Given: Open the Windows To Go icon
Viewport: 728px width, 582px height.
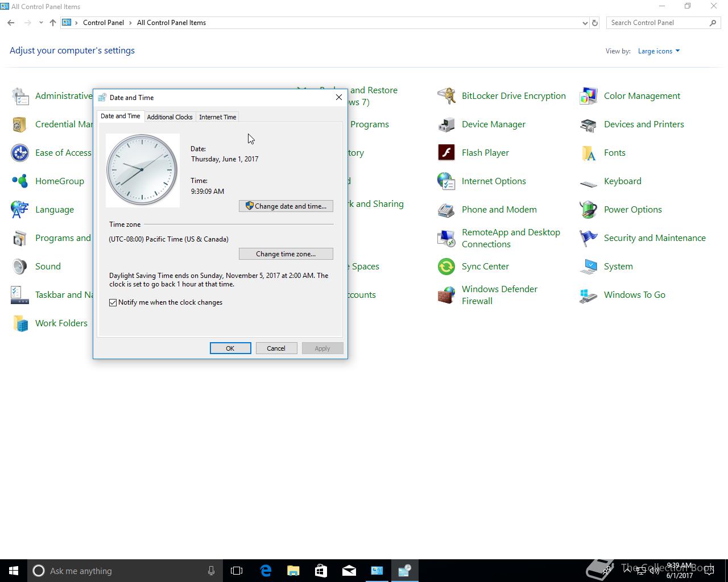Looking at the screenshot, I should click(x=589, y=295).
